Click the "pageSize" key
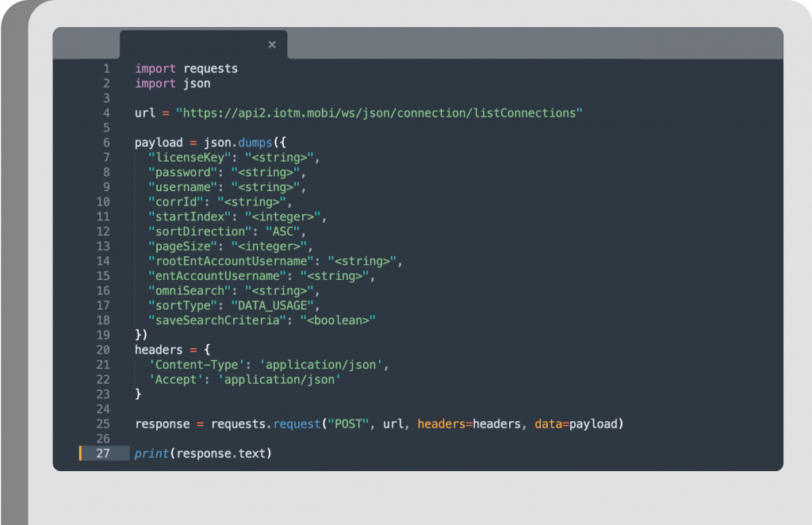Viewport: 812px width, 525px height. (x=183, y=247)
